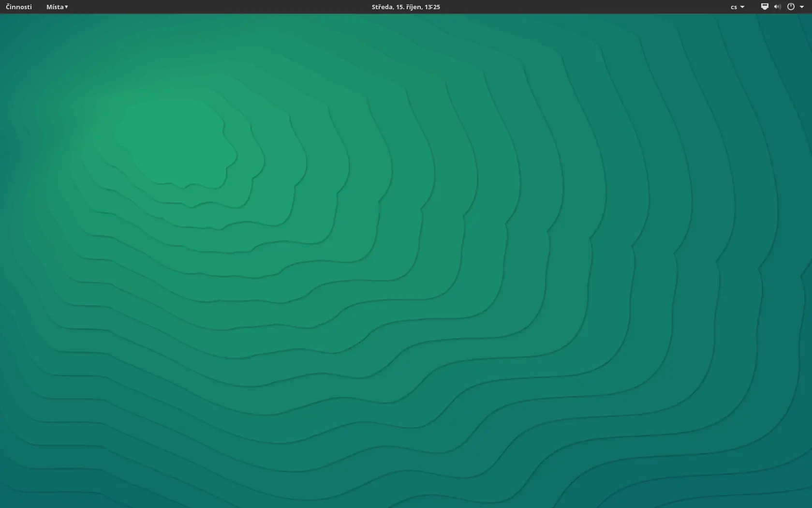The image size is (812, 508).
Task: Open the Místa places menu
Action: [57, 7]
